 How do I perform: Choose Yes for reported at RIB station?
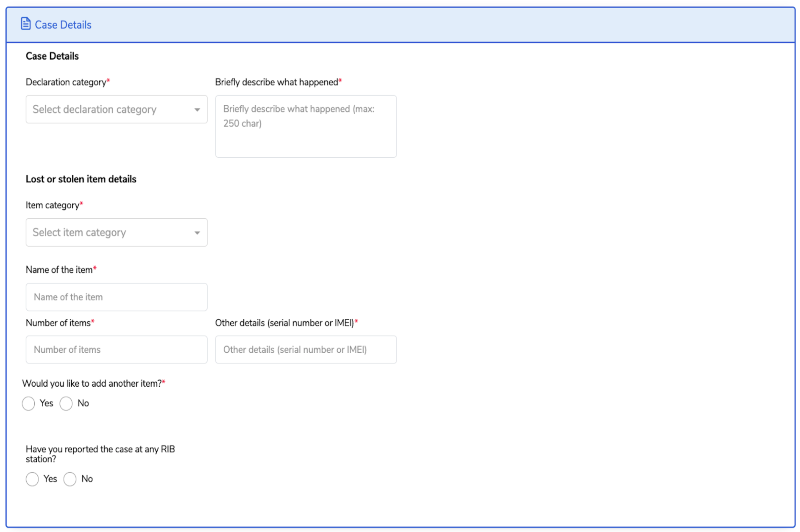coord(32,479)
